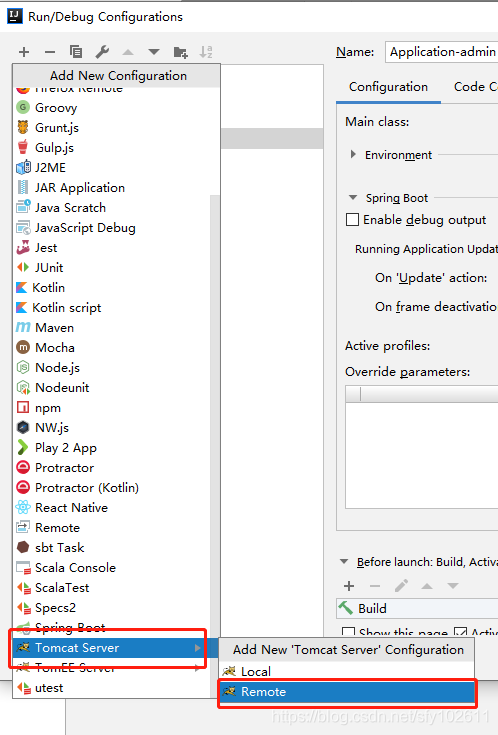The height and width of the screenshot is (735, 498).
Task: Click the plus icon to add configuration
Action: click(24, 52)
